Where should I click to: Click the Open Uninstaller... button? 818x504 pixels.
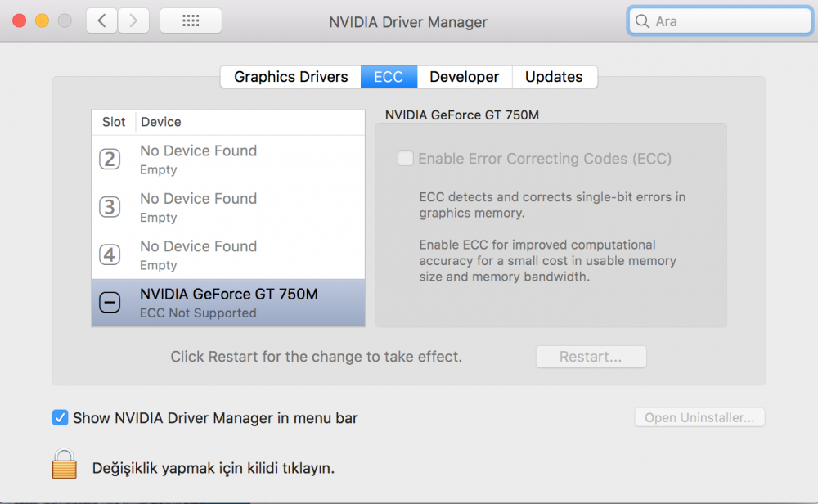(699, 417)
